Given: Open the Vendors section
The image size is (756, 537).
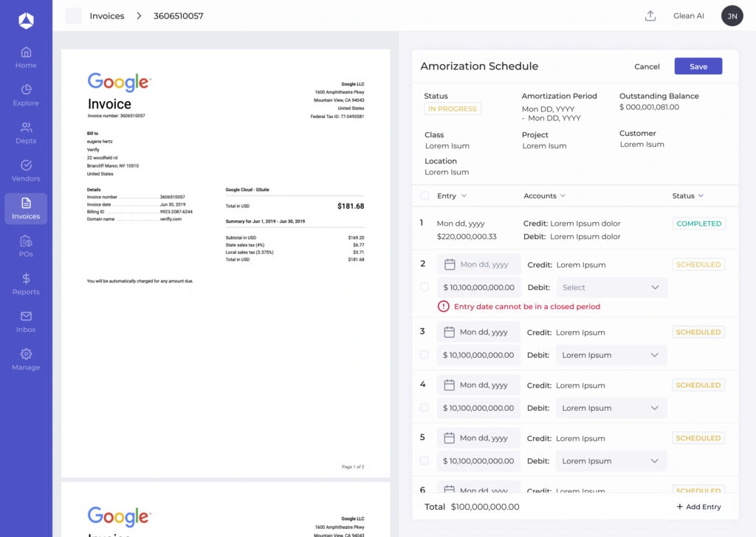Looking at the screenshot, I should 26,170.
